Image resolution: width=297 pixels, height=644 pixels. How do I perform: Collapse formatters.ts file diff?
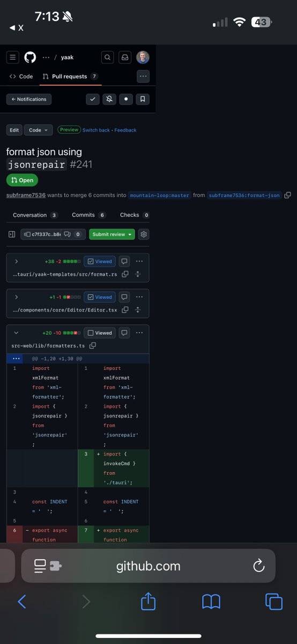click(x=17, y=333)
